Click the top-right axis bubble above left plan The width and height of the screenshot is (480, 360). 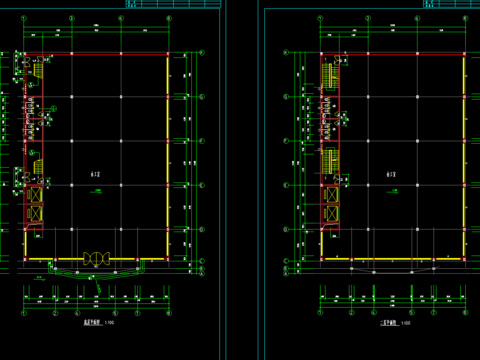(x=169, y=18)
